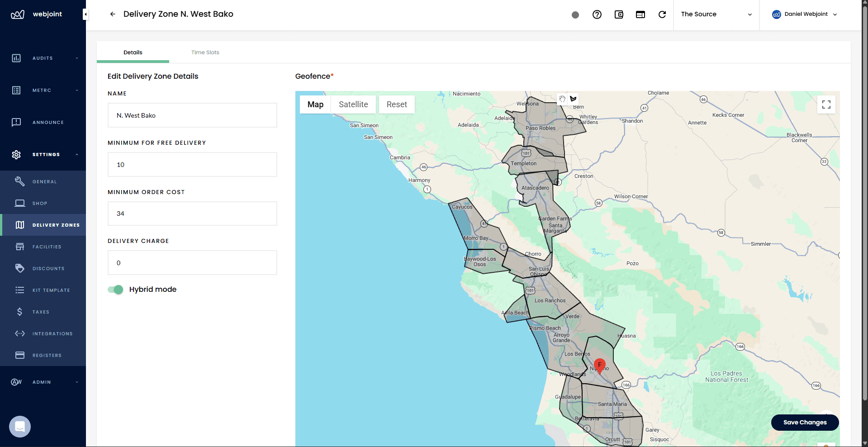Enter fullscreen mode on the geofence map
Viewport: 868px width, 447px height.
pyautogui.click(x=826, y=105)
